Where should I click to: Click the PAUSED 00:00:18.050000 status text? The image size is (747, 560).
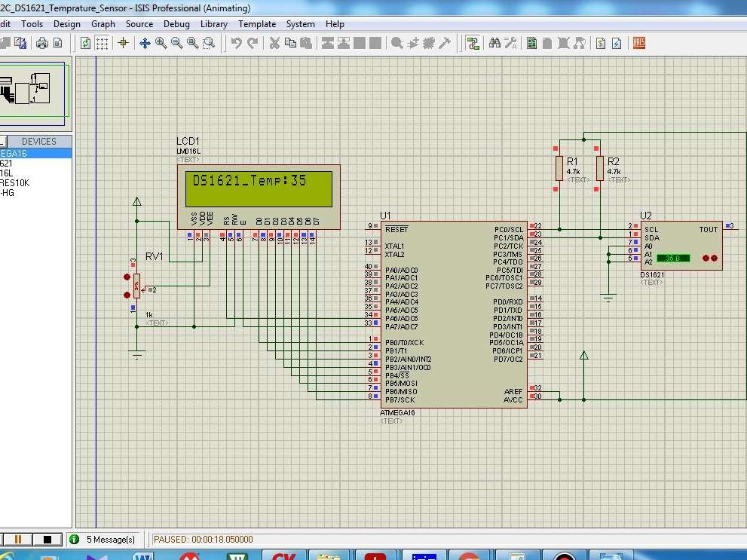pos(203,540)
